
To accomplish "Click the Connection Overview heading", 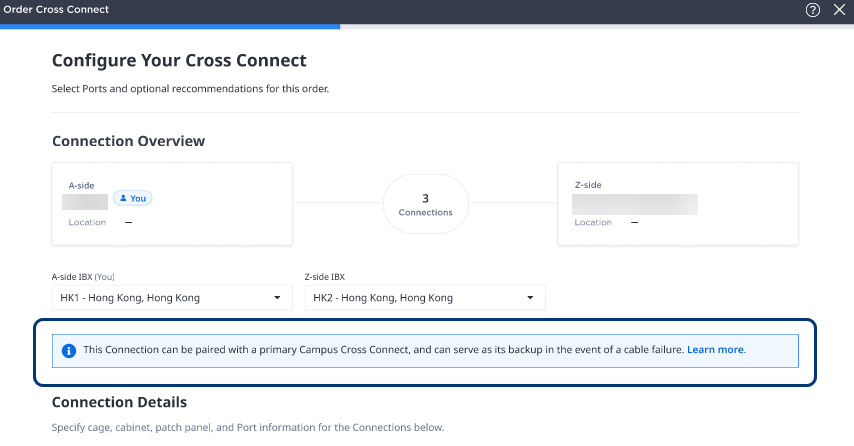I will (129, 141).
